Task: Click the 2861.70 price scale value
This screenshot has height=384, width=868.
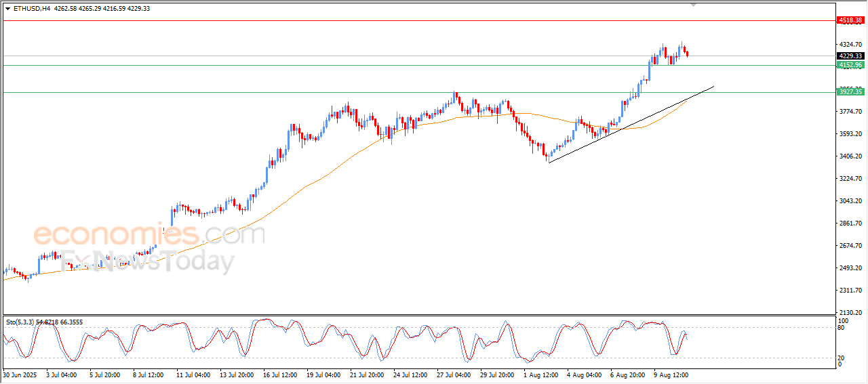Action: point(850,223)
